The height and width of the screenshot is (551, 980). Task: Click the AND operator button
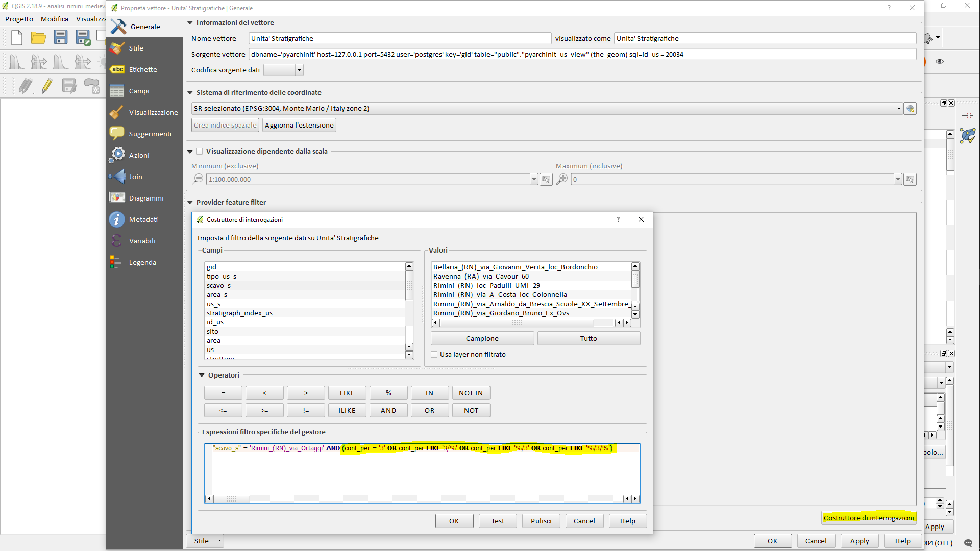coord(388,410)
